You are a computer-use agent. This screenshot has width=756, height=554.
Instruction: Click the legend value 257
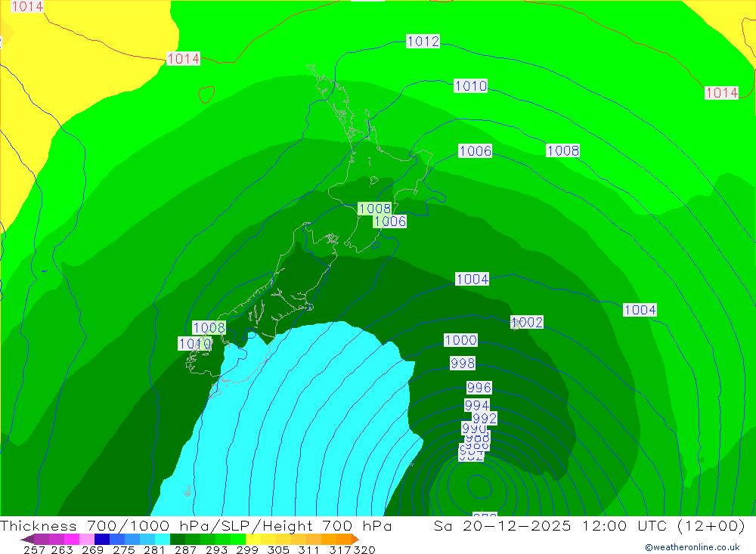pyautogui.click(x=34, y=550)
